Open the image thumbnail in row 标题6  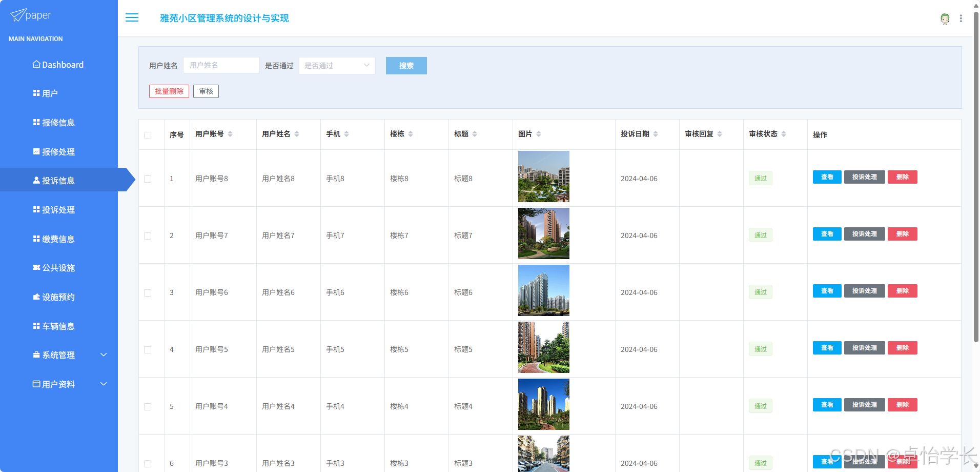[544, 290]
